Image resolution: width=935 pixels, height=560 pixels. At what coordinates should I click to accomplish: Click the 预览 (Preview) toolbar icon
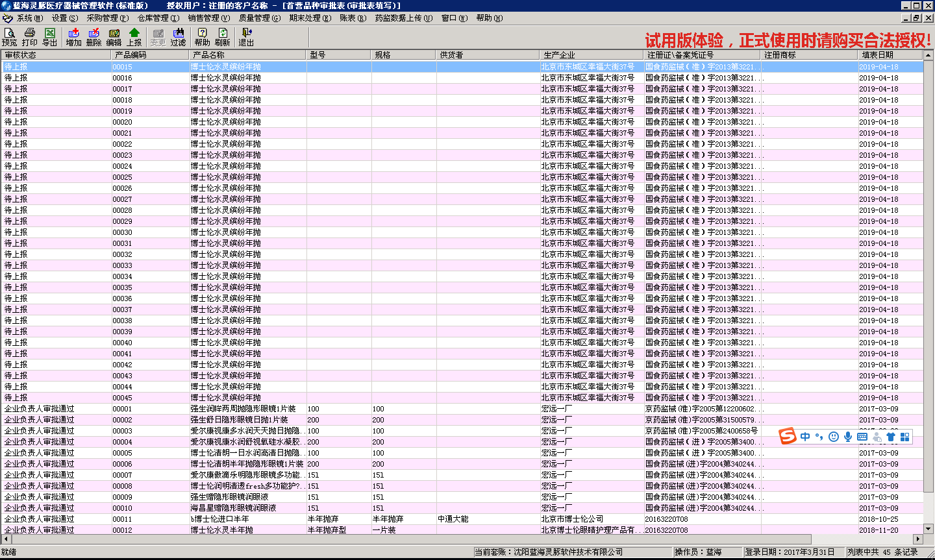[10, 37]
